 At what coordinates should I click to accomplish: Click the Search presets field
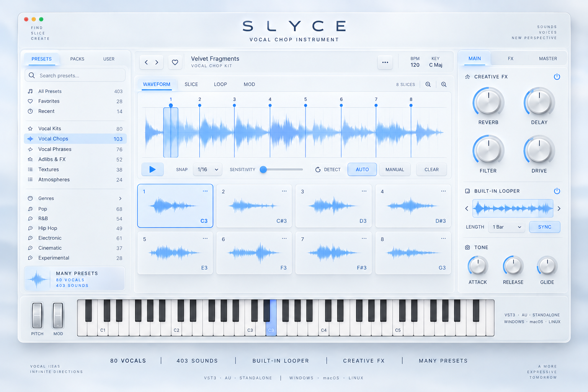(x=75, y=75)
